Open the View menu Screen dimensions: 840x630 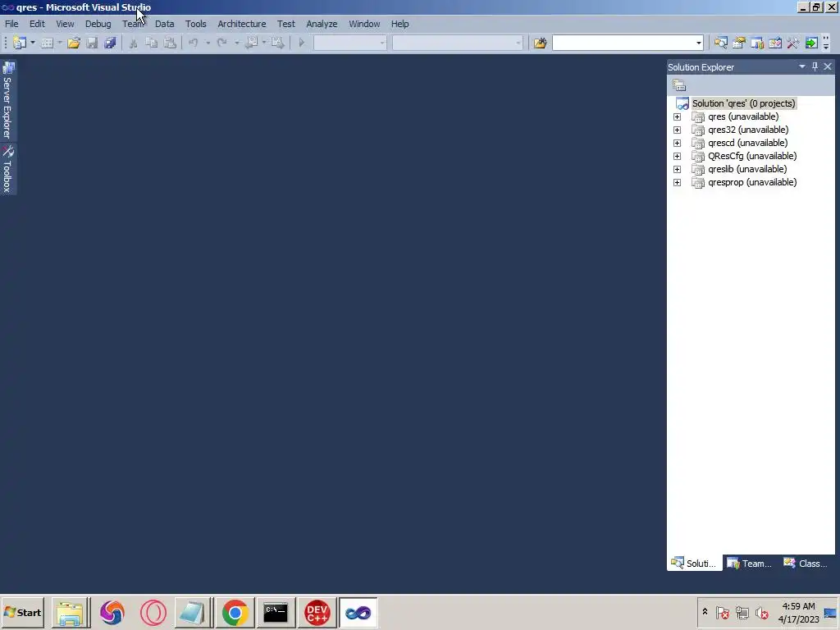[65, 24]
